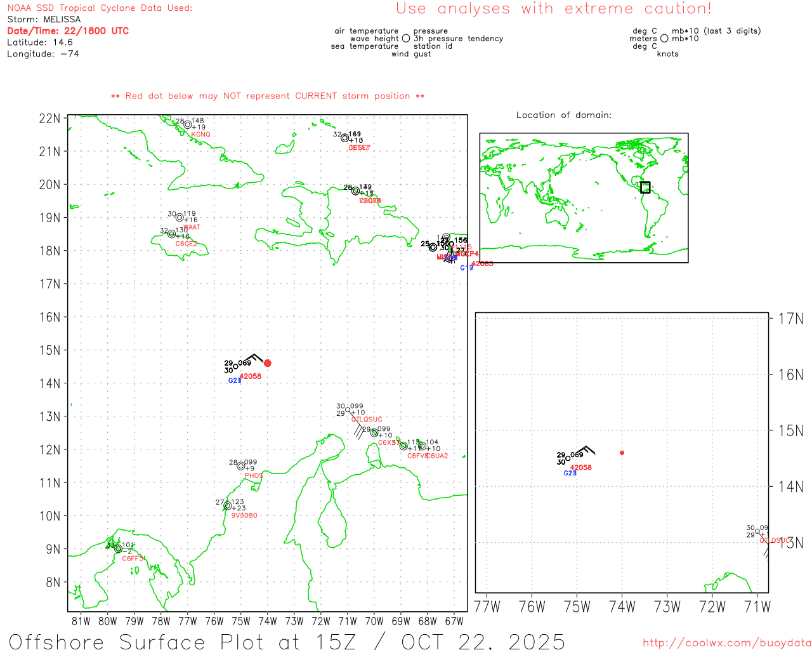Click the units-legend circle beside "meters"
The image size is (812, 650).
[x=664, y=38]
